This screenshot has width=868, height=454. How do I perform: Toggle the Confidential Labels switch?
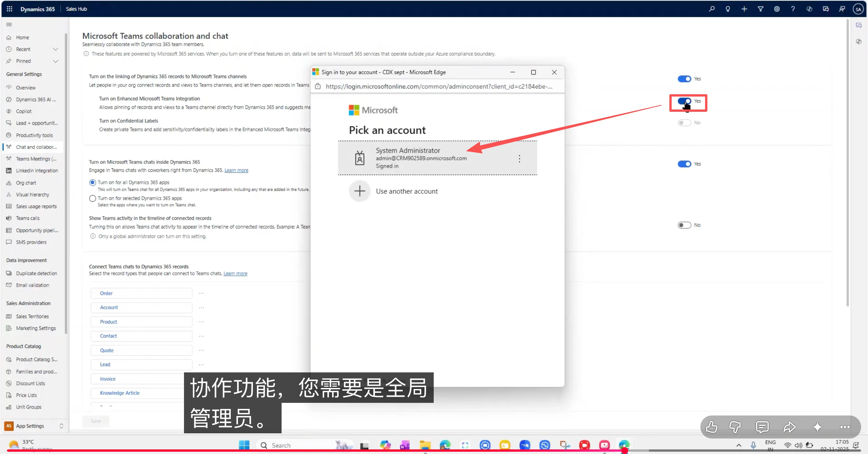tap(684, 123)
